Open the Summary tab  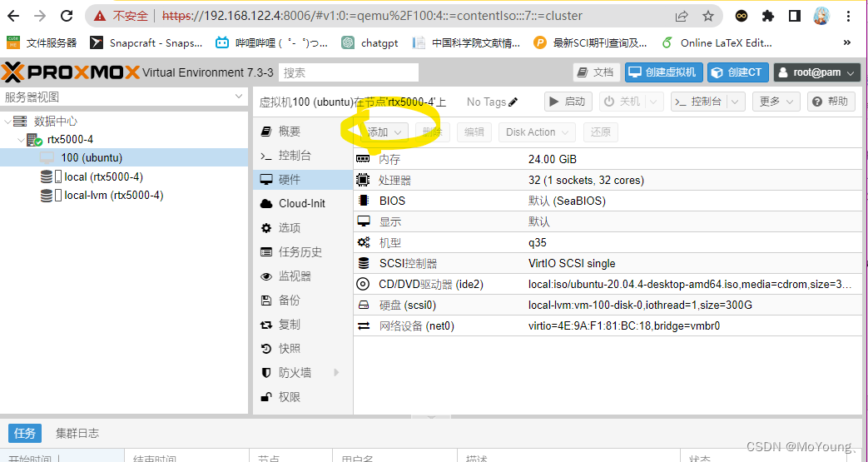click(303, 132)
